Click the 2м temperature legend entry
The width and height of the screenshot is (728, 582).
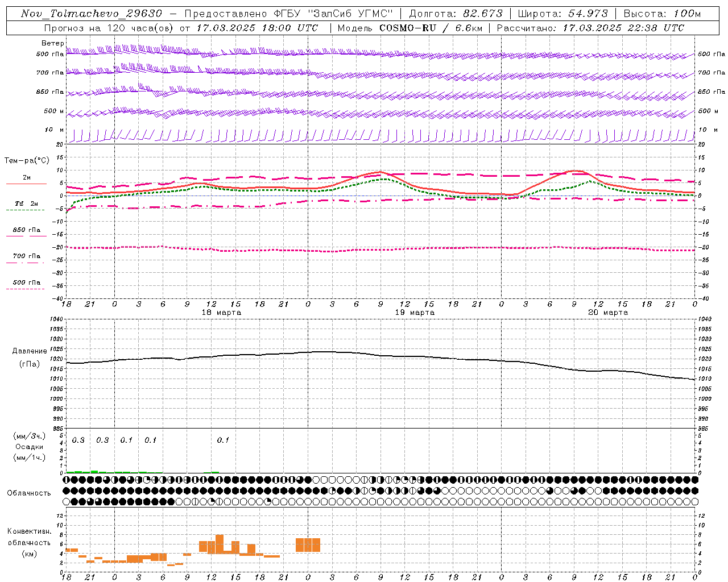pos(27,178)
